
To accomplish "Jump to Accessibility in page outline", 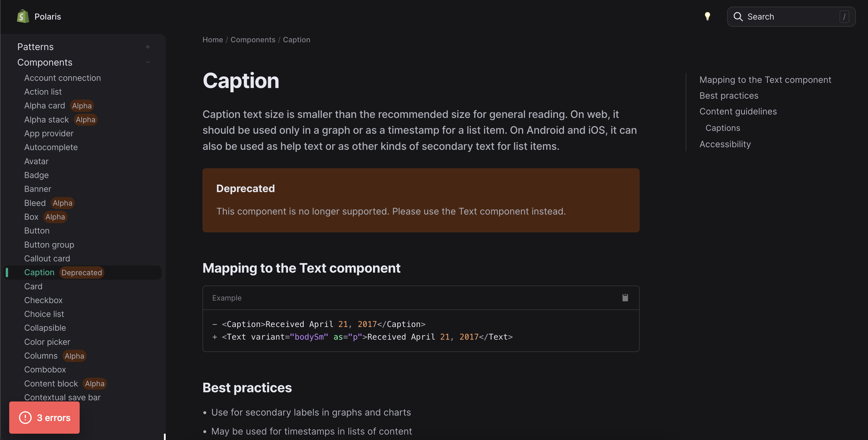I will click(x=725, y=144).
